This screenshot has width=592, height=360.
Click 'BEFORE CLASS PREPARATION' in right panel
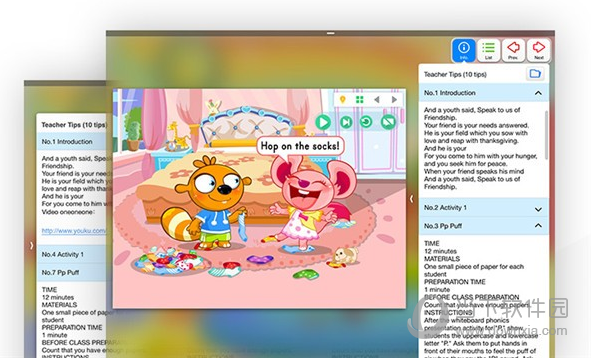472,297
